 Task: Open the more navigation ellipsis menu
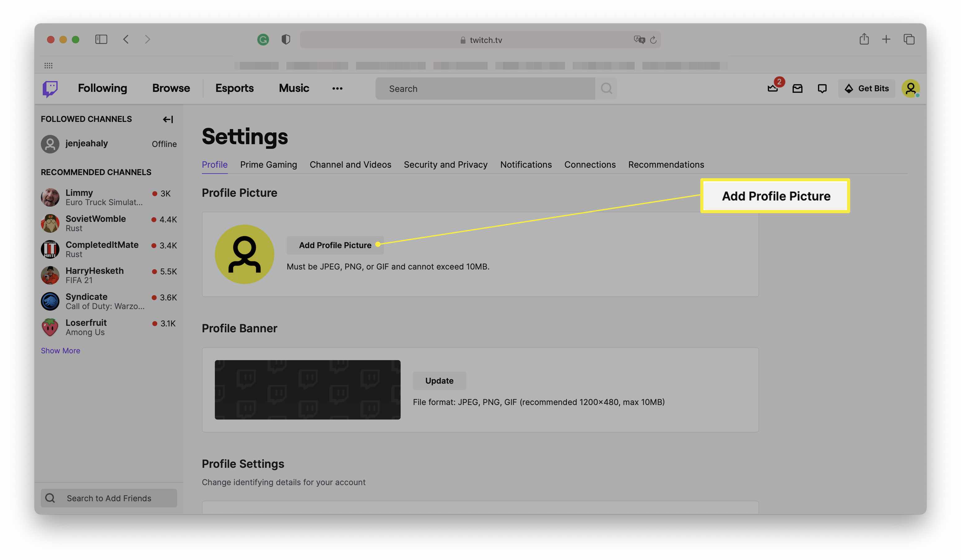[x=337, y=88]
